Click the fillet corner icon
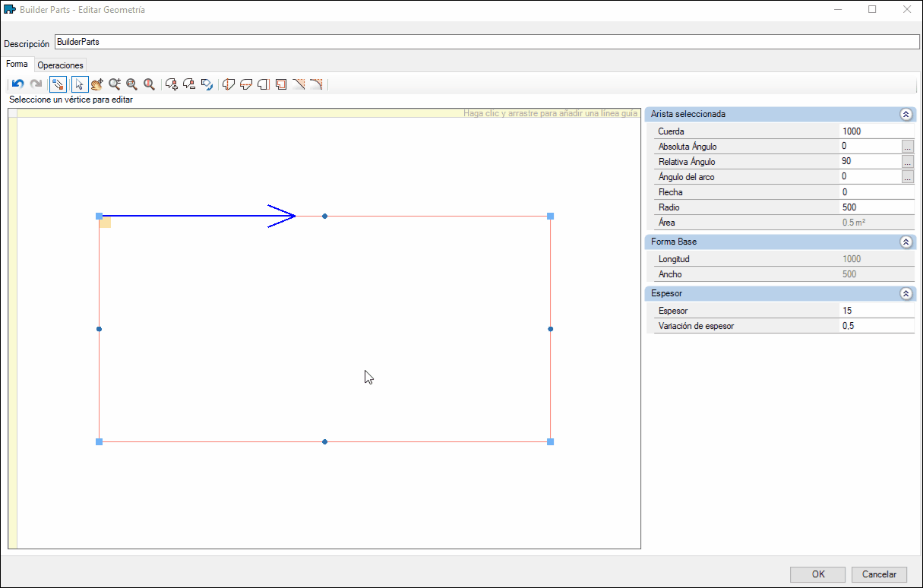The height and width of the screenshot is (588, 923). coord(316,84)
